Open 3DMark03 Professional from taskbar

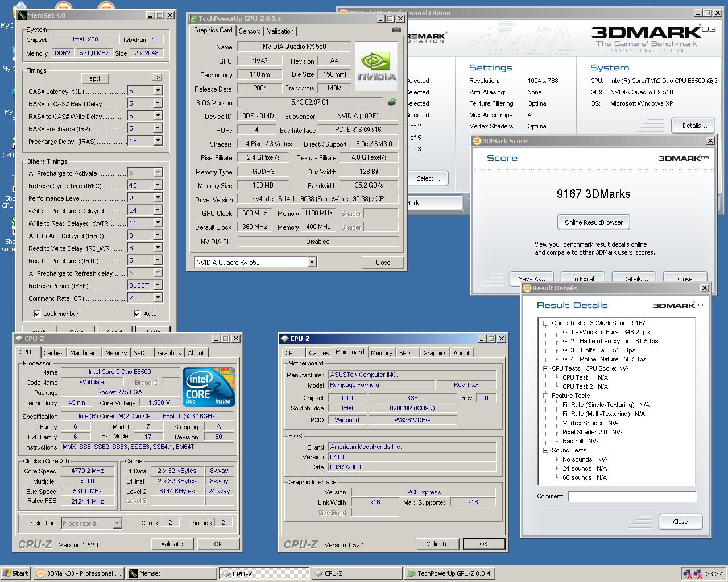(79, 573)
